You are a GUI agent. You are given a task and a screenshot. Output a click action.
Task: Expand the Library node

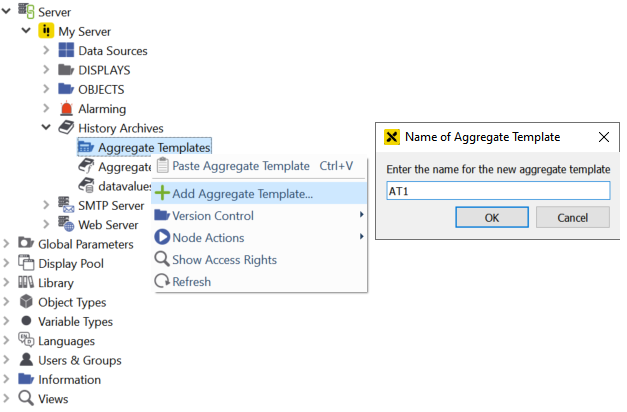(x=6, y=282)
